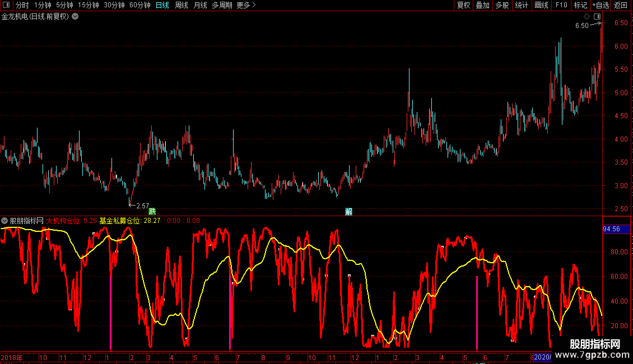Select the 日线 daily period
Viewport: 633px width, 364px height.
162,5
